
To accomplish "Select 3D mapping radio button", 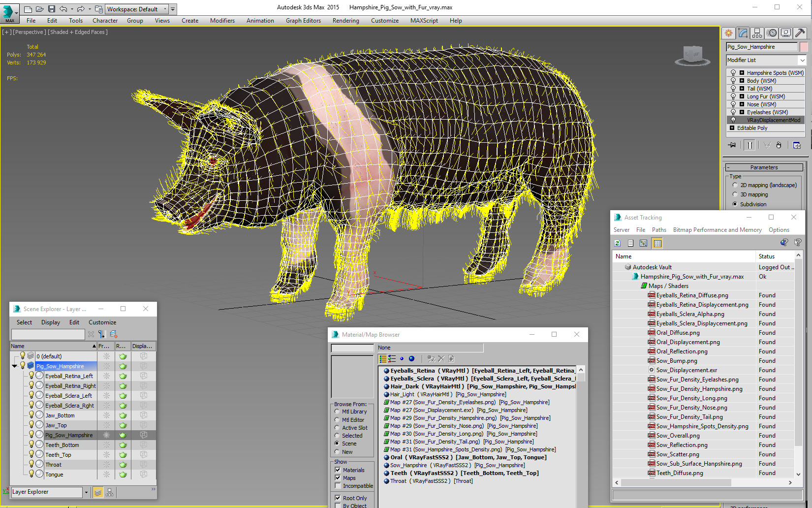I will [x=735, y=194].
